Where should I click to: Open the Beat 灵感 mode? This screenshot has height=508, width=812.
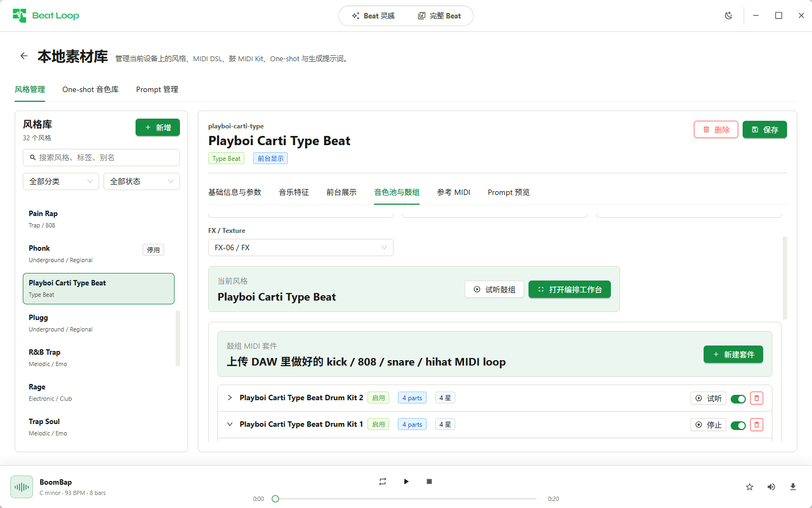(373, 16)
